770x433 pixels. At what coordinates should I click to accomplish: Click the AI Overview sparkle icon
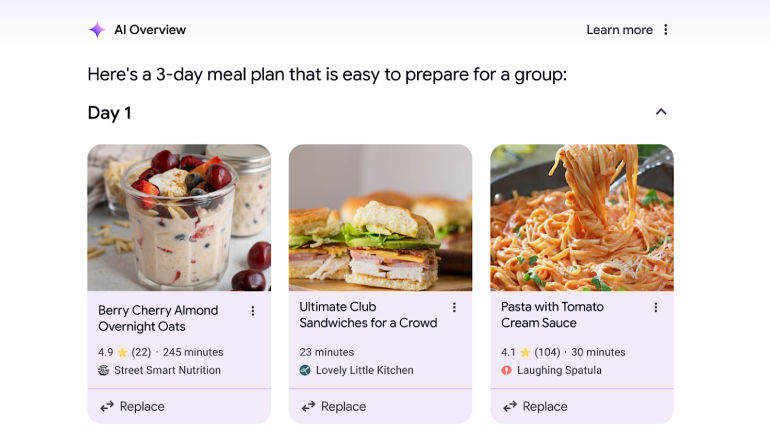click(96, 30)
